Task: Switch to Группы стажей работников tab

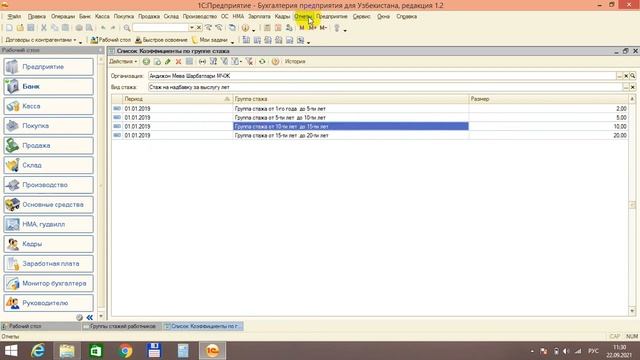Action: tap(121, 326)
